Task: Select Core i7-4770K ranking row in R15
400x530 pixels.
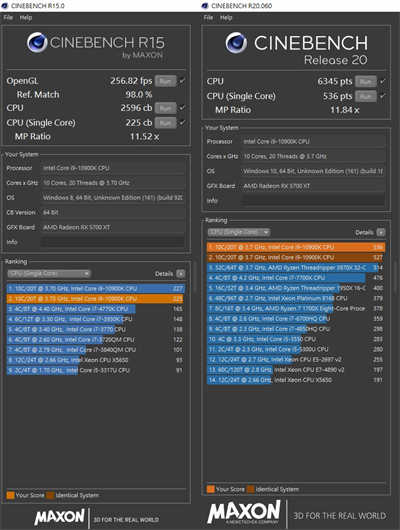Action: tap(95, 309)
